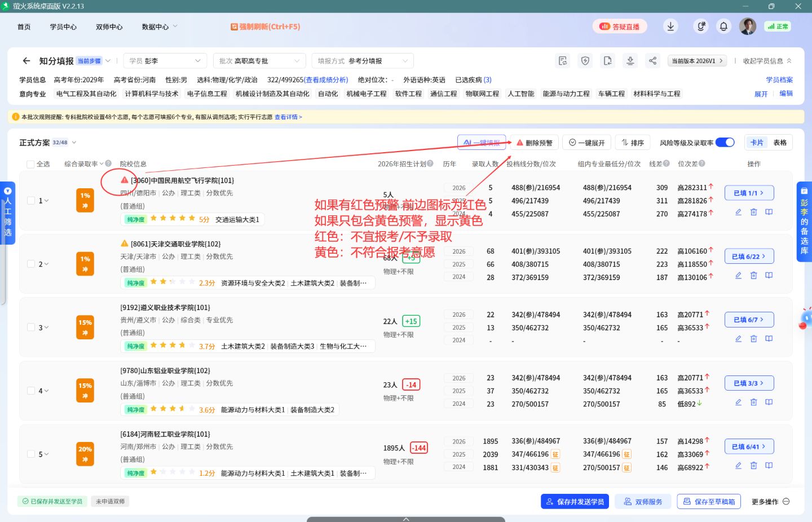Click the document sync icon in toolbar

(x=563, y=61)
